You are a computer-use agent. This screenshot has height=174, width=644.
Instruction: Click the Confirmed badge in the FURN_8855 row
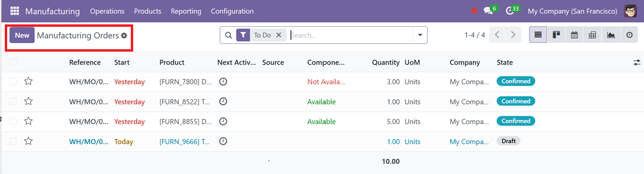pyautogui.click(x=516, y=121)
